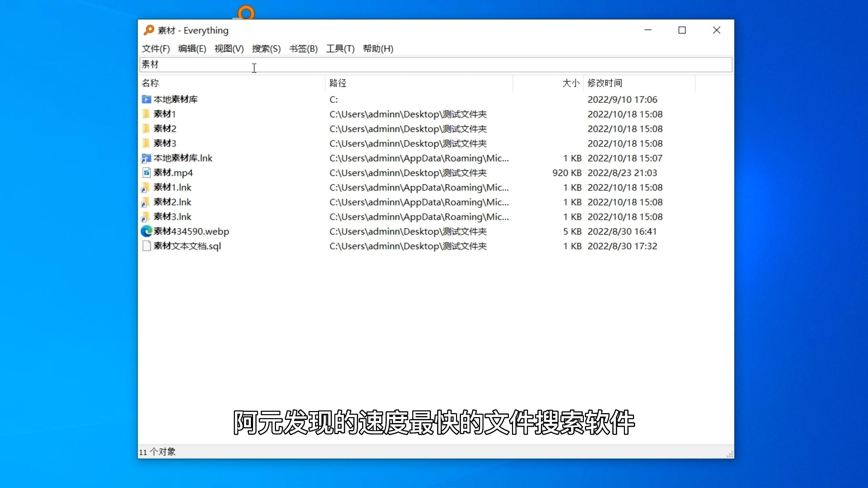Image resolution: width=868 pixels, height=488 pixels.
Task: Select the 素材3 folder name
Action: pyautogui.click(x=165, y=143)
